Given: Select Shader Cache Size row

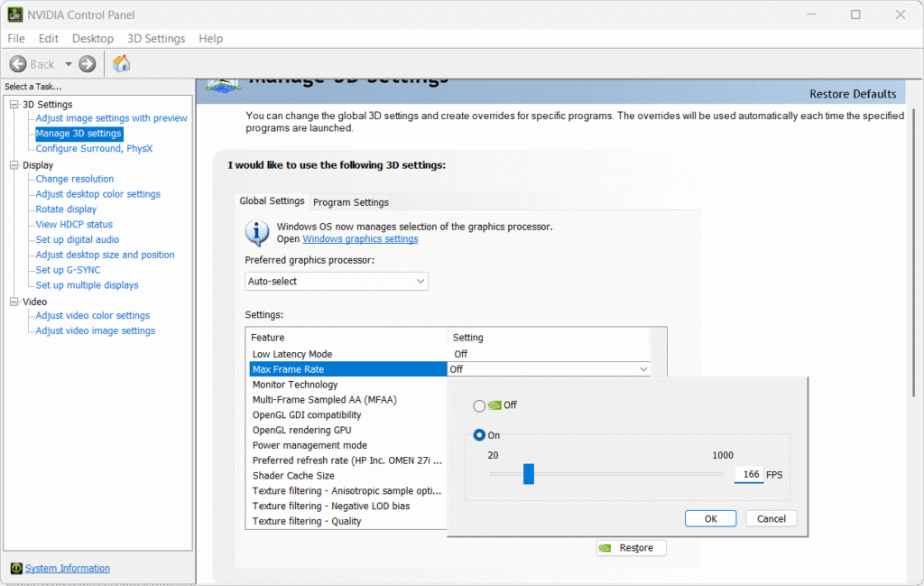Looking at the screenshot, I should click(x=347, y=476).
